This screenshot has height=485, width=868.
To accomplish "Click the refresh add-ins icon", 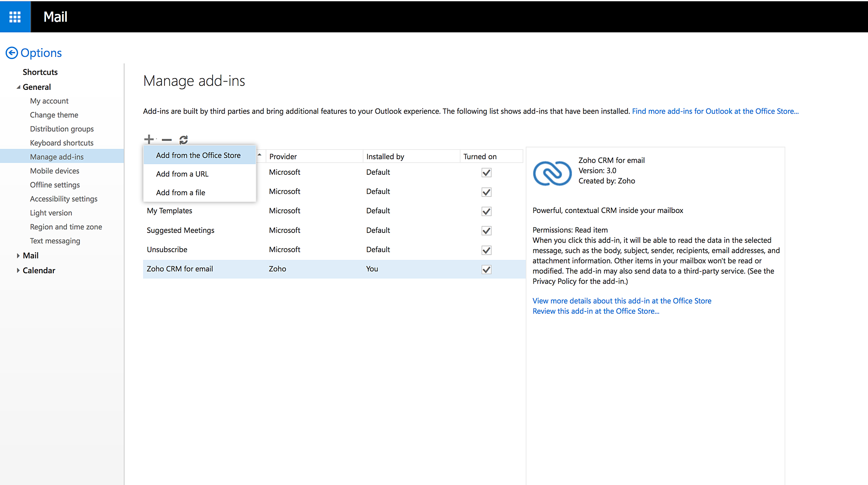I will [x=184, y=139].
